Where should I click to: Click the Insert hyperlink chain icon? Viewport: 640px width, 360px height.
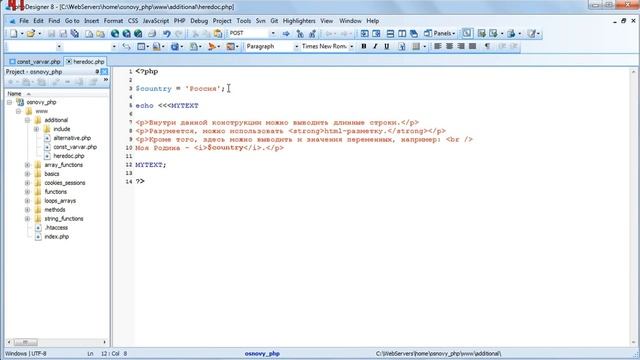pos(127,47)
